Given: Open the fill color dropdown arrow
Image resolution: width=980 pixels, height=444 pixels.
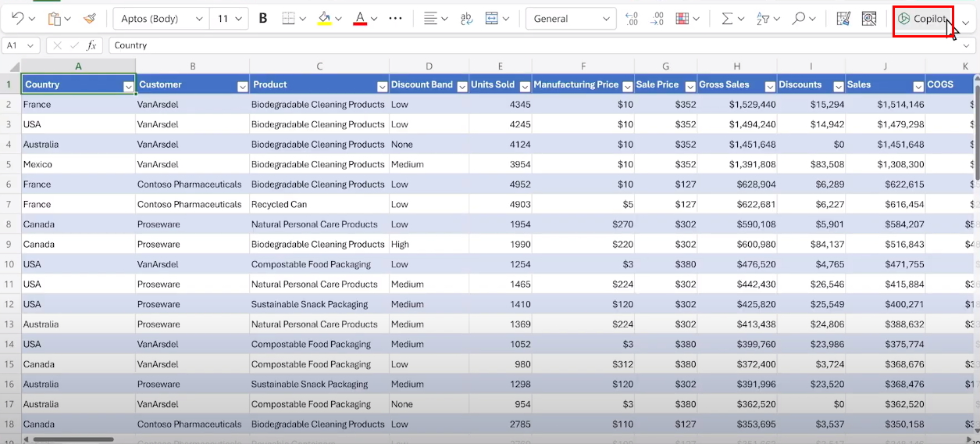Looking at the screenshot, I should [338, 19].
